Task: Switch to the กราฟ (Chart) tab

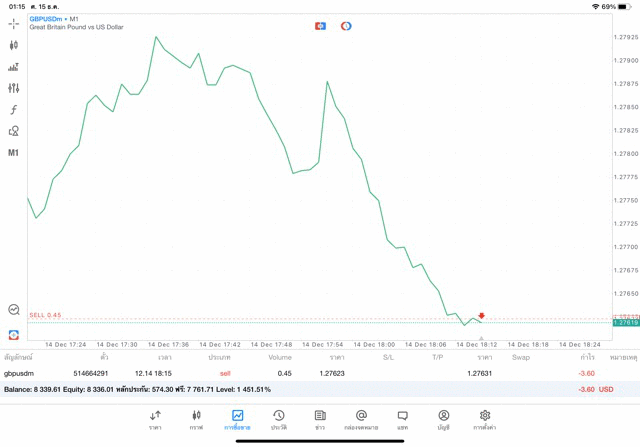Action: [x=196, y=419]
